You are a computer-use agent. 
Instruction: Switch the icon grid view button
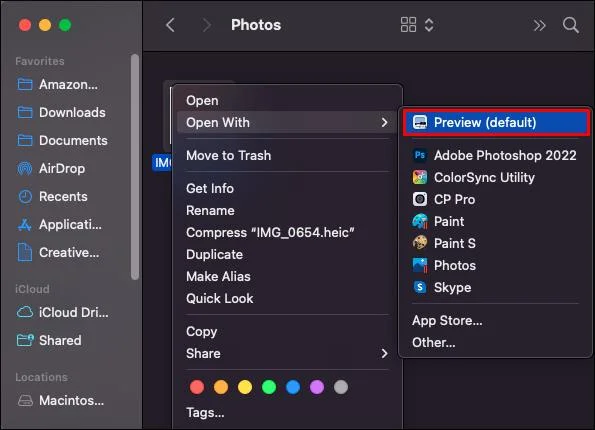click(x=408, y=25)
